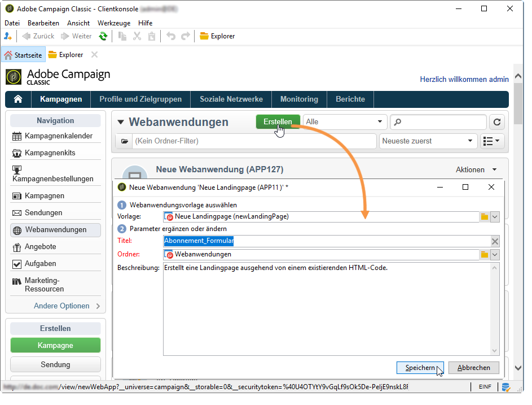Select the Monitoring tab
The height and width of the screenshot is (405, 532).
pos(299,99)
